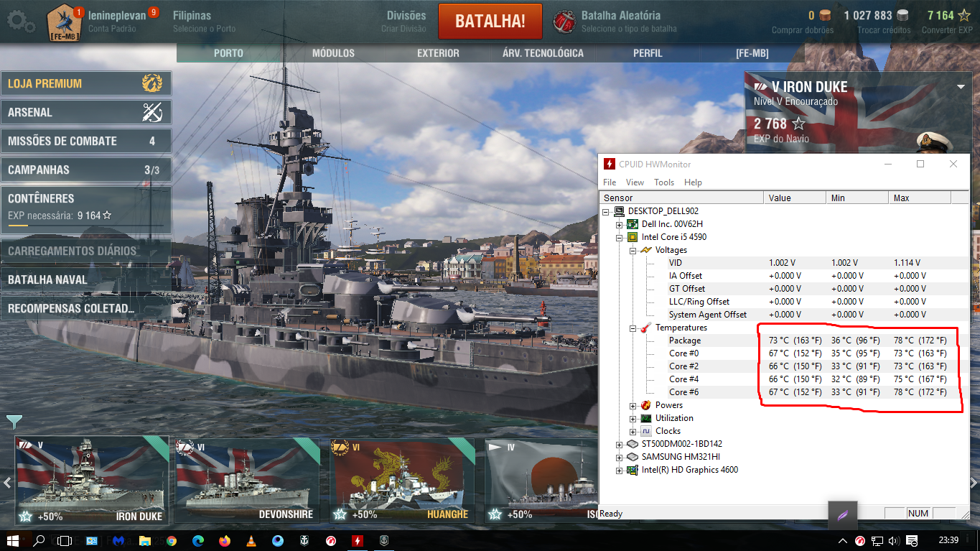This screenshot has height=551, width=980.
Task: Collapse the Temperatures node
Action: tap(633, 328)
